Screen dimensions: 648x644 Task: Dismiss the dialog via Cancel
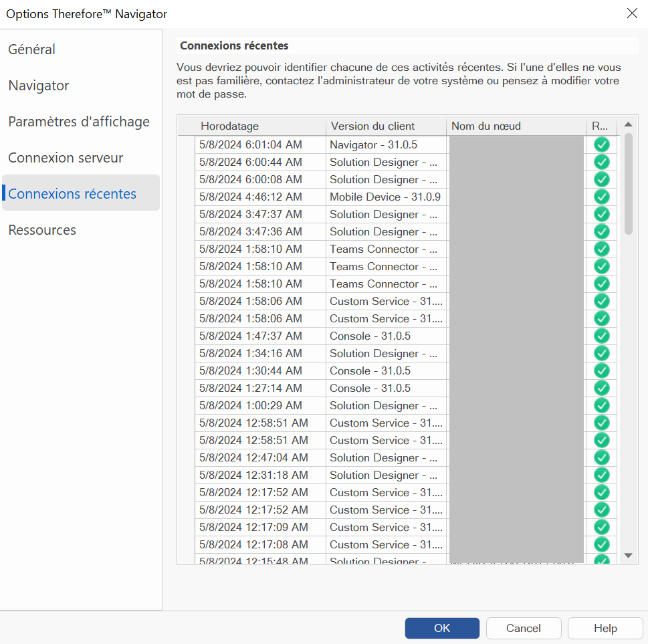523,628
